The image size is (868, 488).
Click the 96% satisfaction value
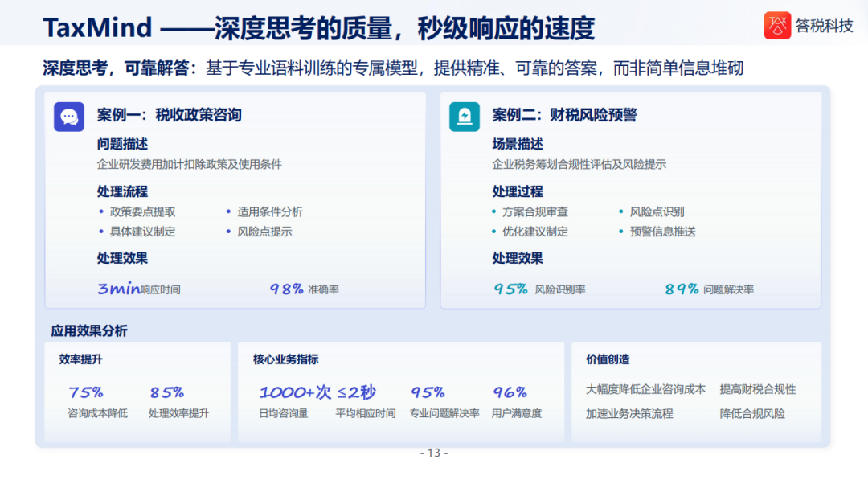(510, 392)
